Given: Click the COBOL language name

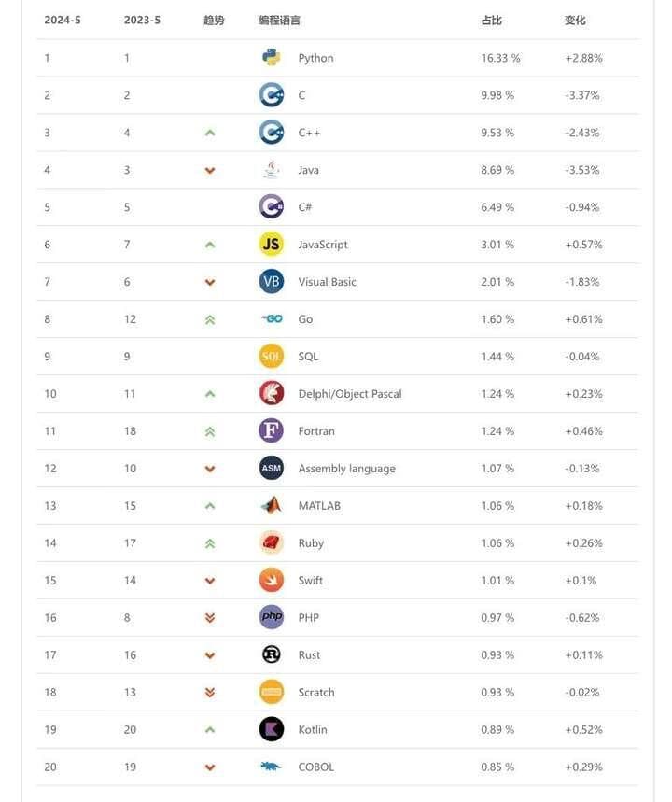Looking at the screenshot, I should click(316, 767).
